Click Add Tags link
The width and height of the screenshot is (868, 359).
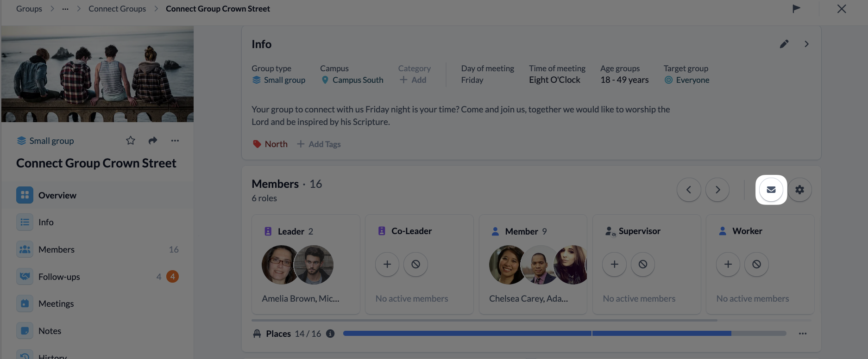[x=319, y=144]
